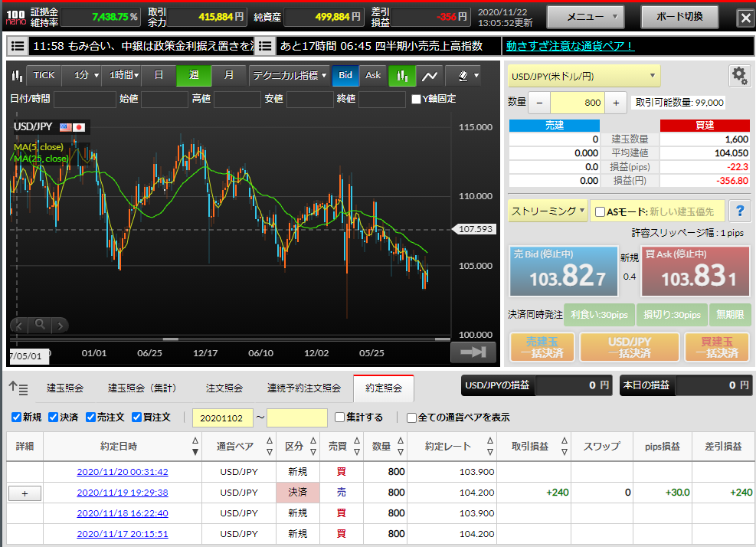Sort the table by 数量 arrows
This screenshot has height=547, width=756.
(400, 446)
